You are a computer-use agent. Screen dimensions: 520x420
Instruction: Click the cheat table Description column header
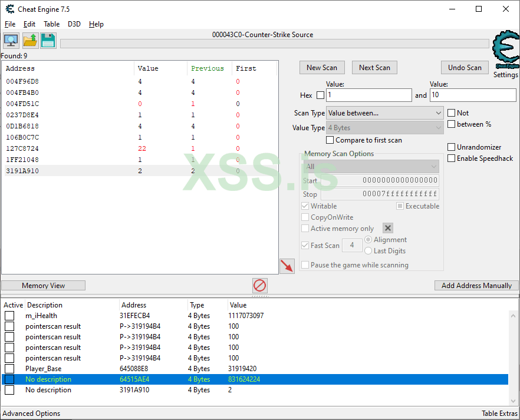point(45,305)
